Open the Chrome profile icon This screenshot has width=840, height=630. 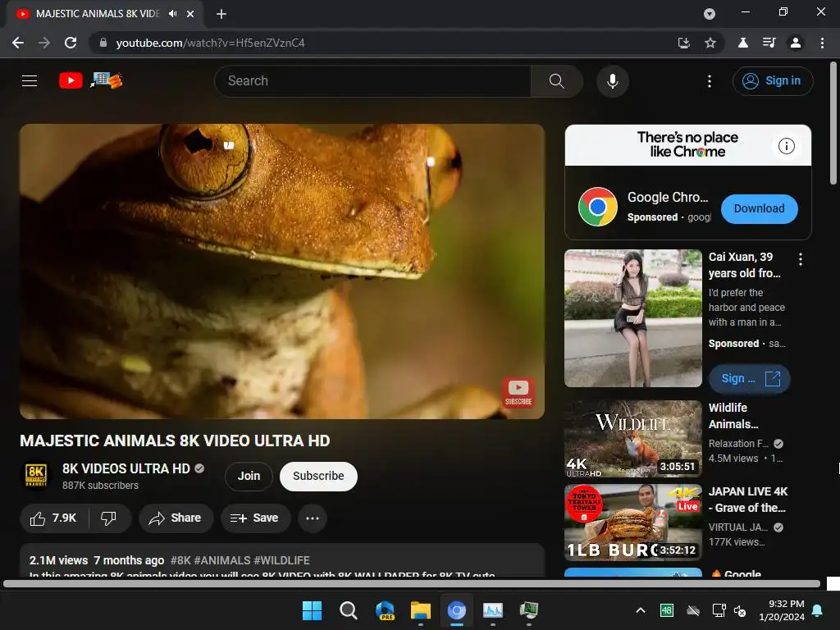click(796, 43)
